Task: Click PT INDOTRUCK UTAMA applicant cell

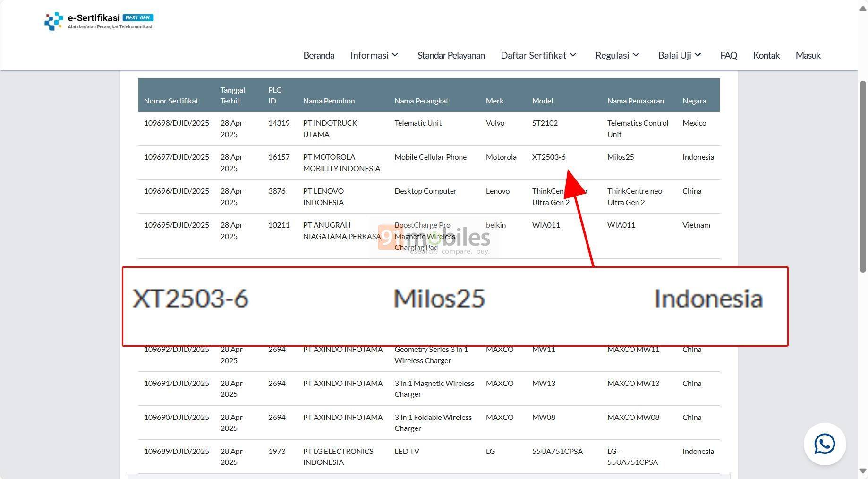Action: pos(330,128)
